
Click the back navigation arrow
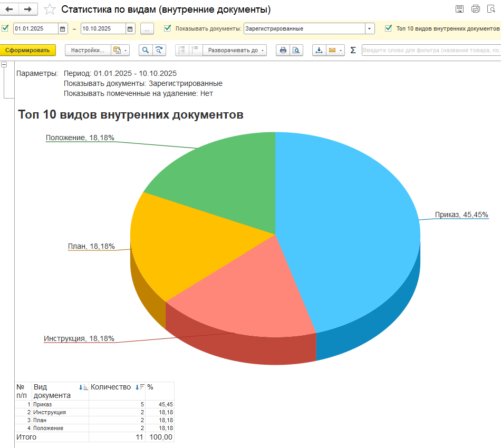[x=9, y=9]
